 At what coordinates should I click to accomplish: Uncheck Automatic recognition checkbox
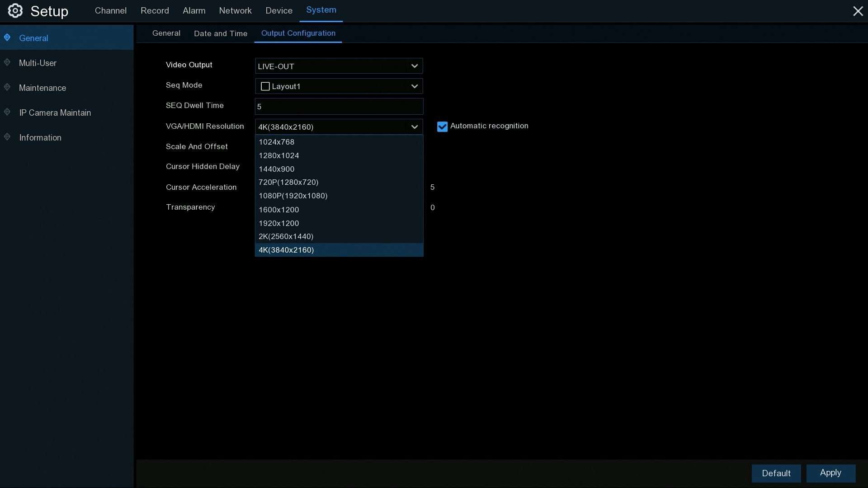click(x=442, y=127)
